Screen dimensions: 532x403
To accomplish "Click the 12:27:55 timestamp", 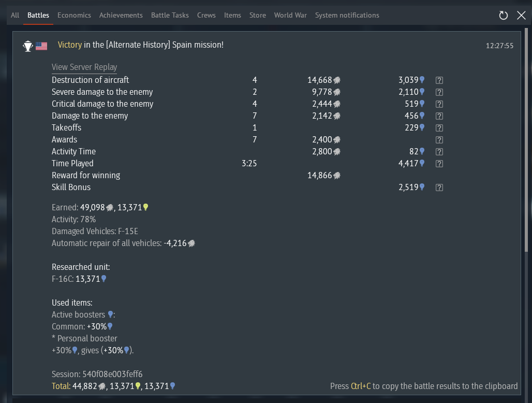I will point(499,46).
